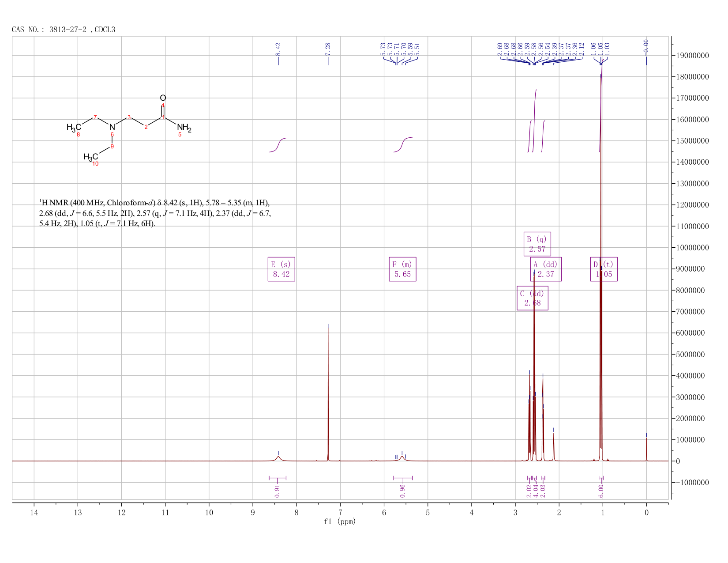The height and width of the screenshot is (563, 728).
Task: Click the 19000000 intensity axis tick label
Action: 692,56
